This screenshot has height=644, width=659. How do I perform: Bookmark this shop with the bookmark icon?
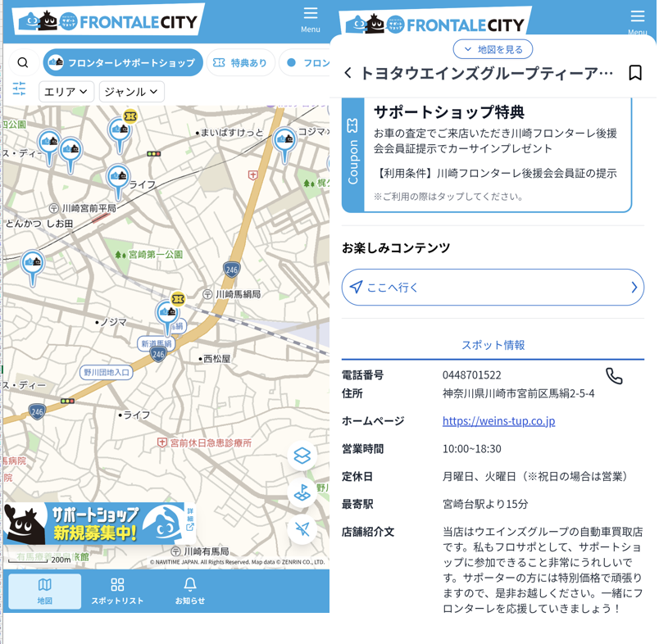coord(634,73)
